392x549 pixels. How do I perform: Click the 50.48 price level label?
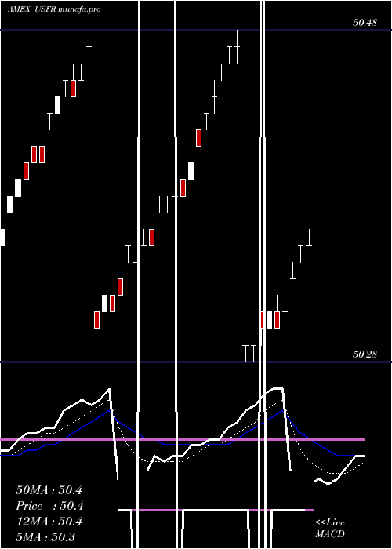[365, 23]
